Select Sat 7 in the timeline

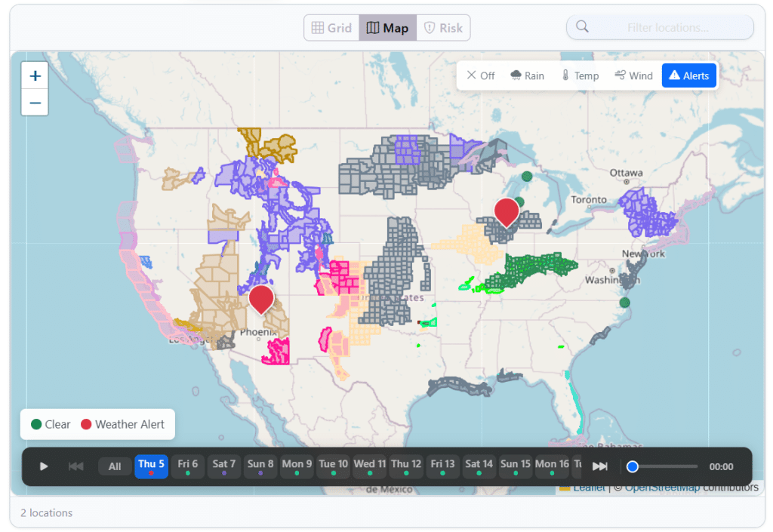click(x=223, y=466)
